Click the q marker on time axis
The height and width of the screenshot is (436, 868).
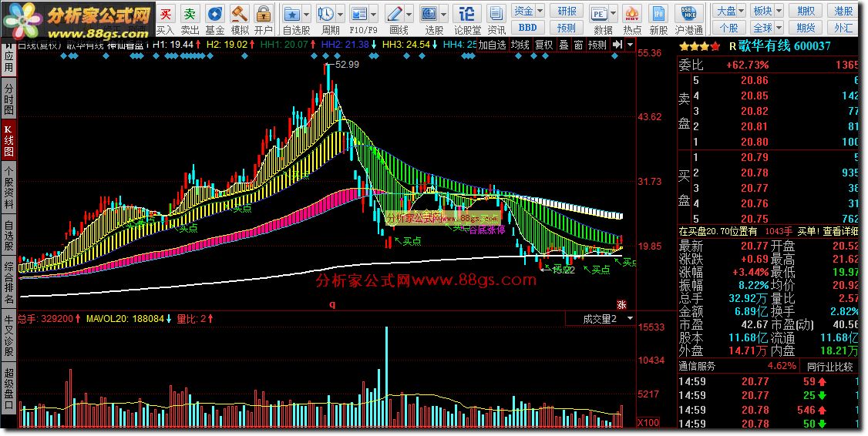332,304
